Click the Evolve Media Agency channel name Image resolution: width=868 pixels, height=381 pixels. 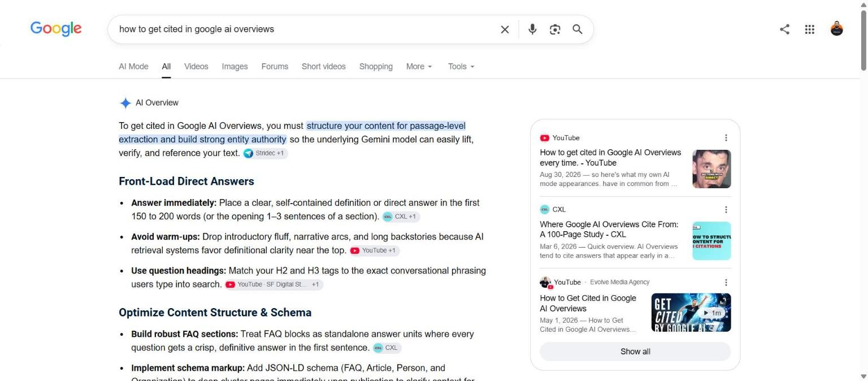pos(620,282)
